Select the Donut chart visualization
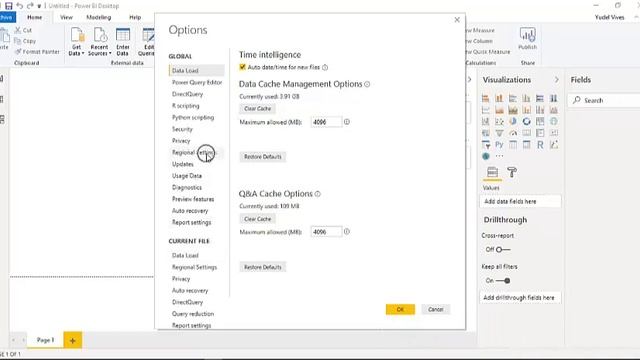 [x=526, y=121]
